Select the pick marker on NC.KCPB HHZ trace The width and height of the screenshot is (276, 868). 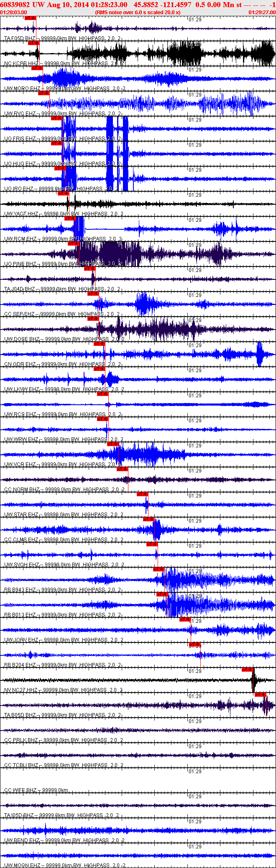(x=34, y=43)
